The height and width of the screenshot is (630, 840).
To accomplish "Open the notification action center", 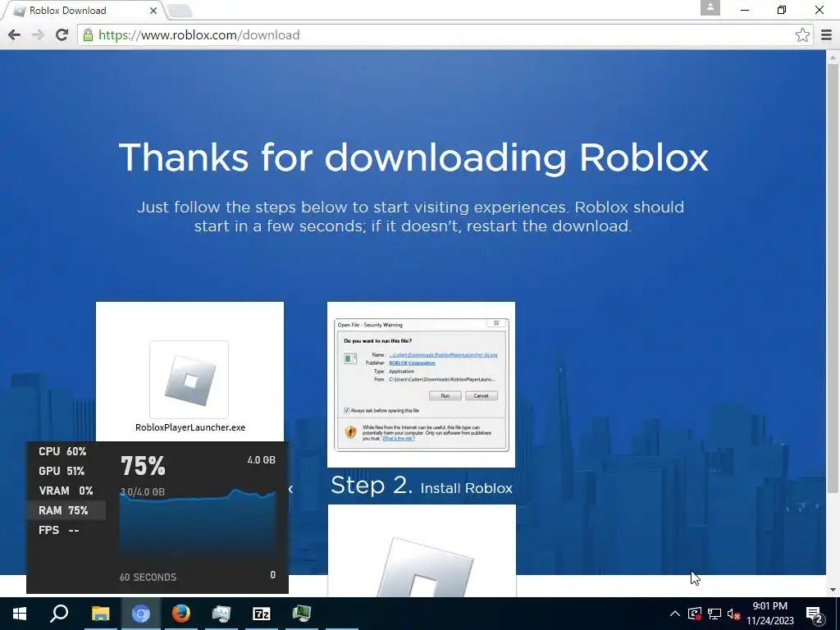I will point(815,614).
